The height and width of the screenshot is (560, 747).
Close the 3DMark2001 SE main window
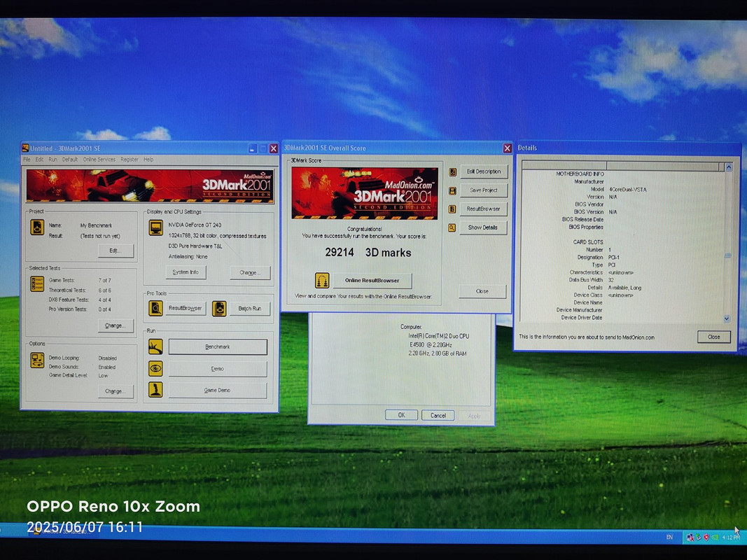point(274,148)
